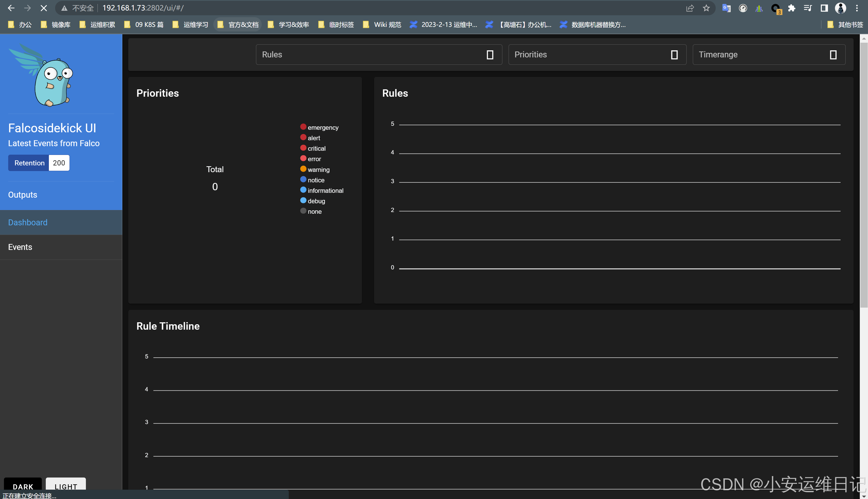Click the Rule Timeline heading

coord(168,326)
